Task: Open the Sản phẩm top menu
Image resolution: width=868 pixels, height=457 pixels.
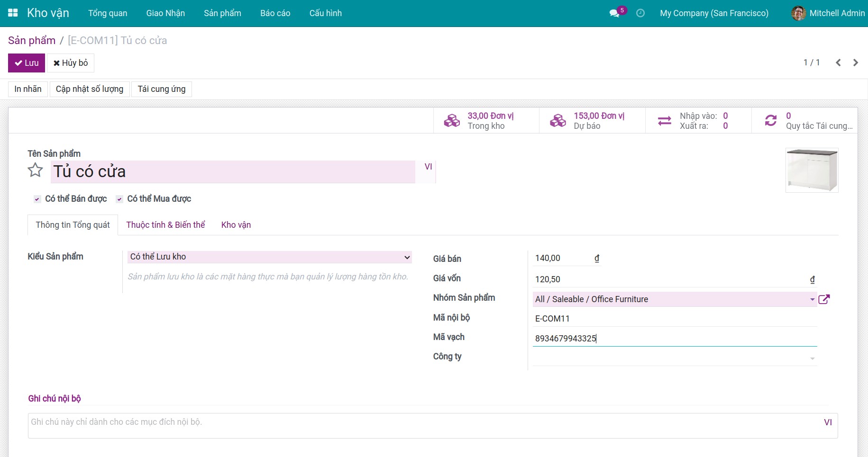Action: (x=222, y=13)
